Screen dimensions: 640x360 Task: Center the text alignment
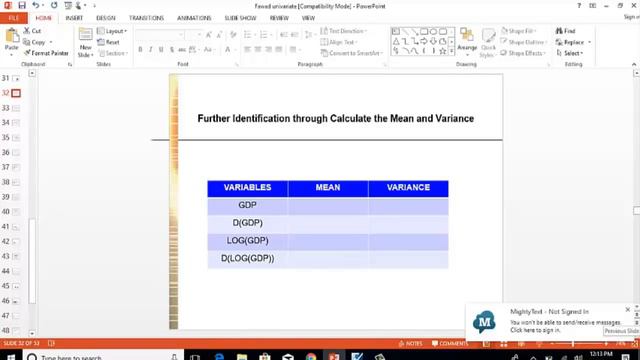[x=258, y=49]
